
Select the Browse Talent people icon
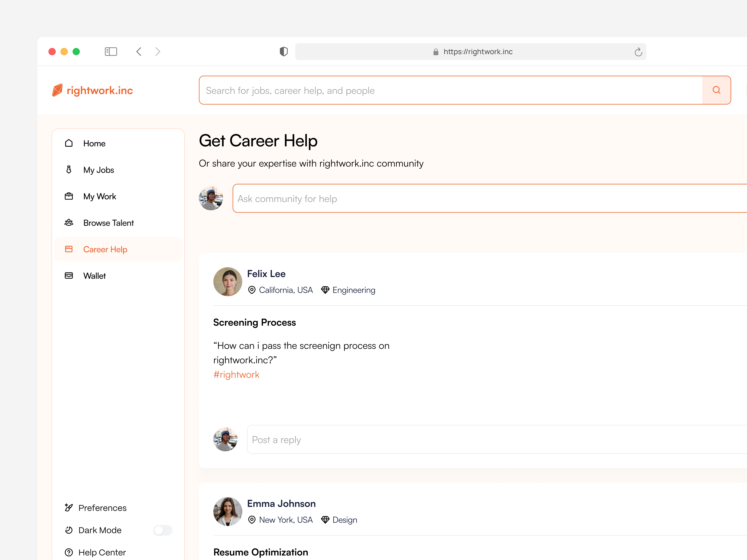[69, 222]
